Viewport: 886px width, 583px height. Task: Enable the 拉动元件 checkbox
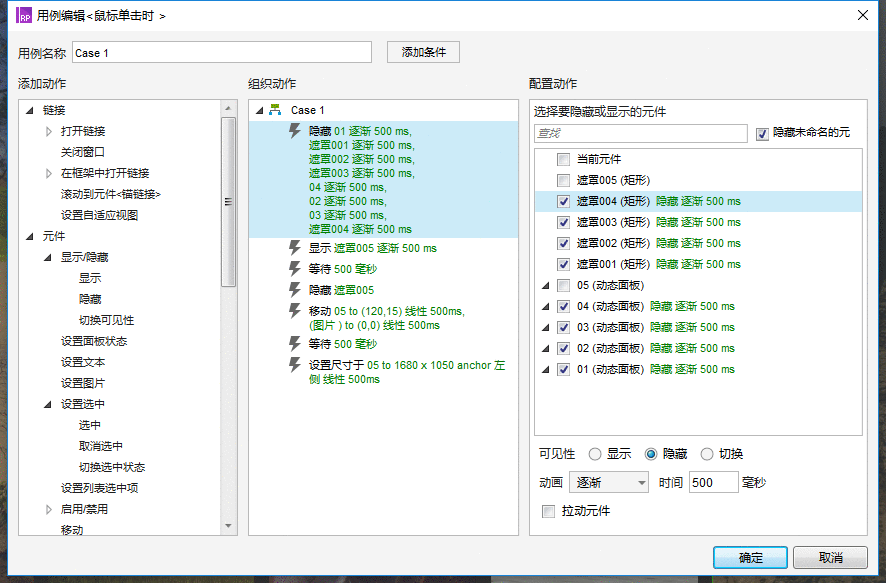(548, 511)
